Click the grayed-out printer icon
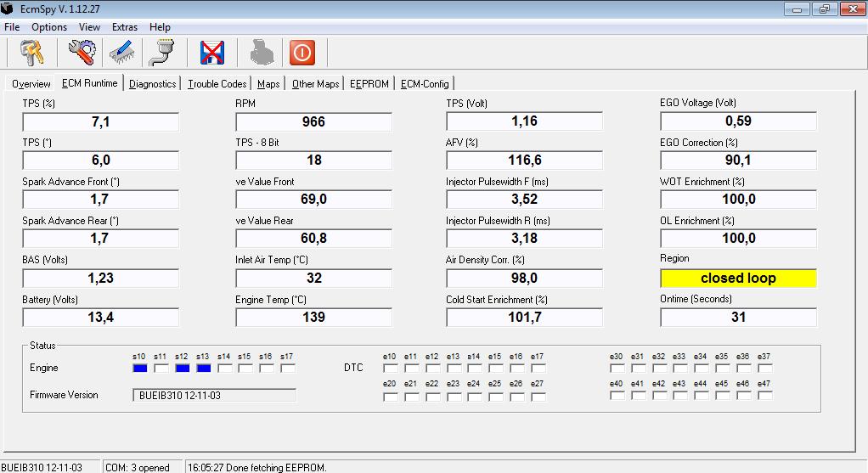 (261, 53)
